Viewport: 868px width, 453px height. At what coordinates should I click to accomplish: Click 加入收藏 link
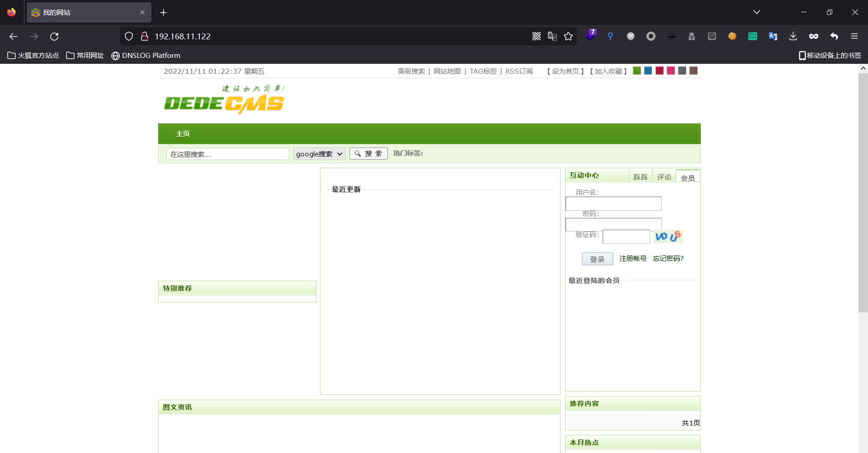point(608,71)
